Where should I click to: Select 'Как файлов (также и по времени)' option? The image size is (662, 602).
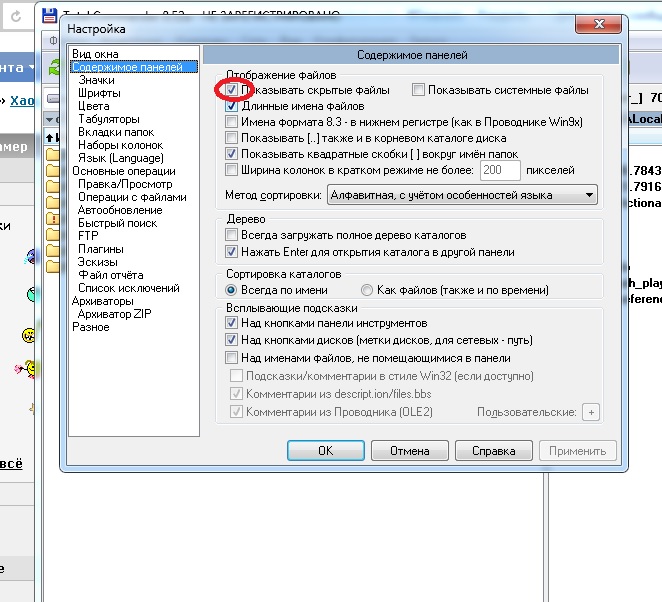click(x=367, y=290)
